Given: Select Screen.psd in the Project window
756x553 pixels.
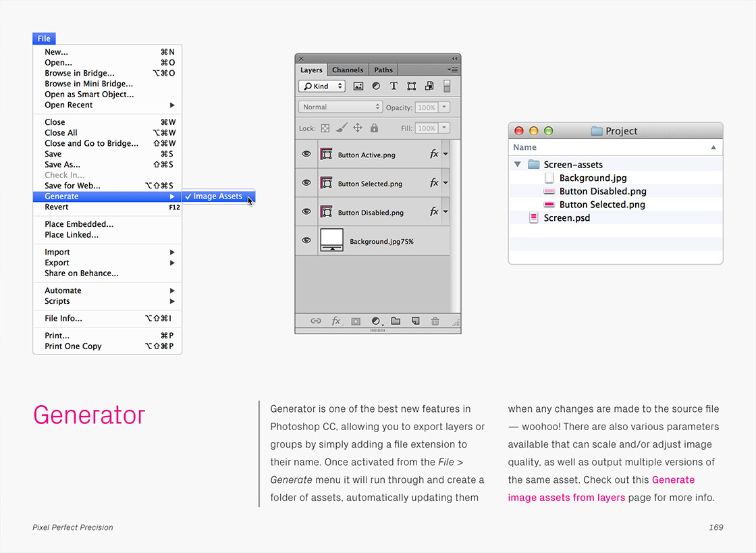Looking at the screenshot, I should click(566, 218).
